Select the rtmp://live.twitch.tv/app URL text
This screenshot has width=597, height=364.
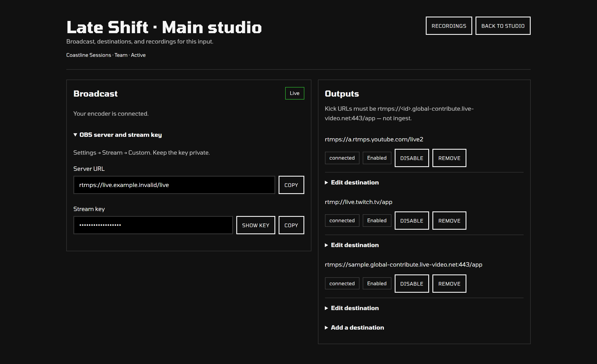point(358,202)
